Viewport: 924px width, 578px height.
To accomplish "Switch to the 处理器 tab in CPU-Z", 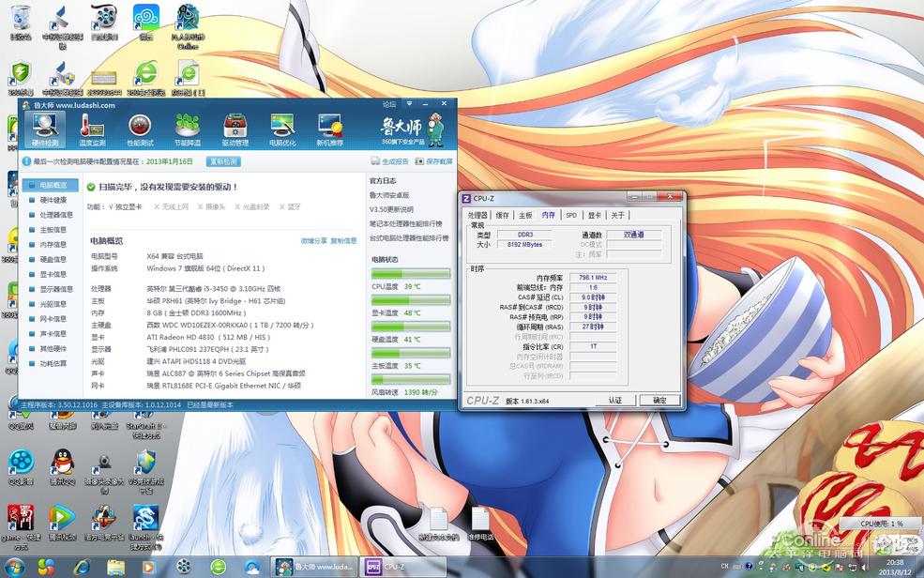I will coord(477,216).
